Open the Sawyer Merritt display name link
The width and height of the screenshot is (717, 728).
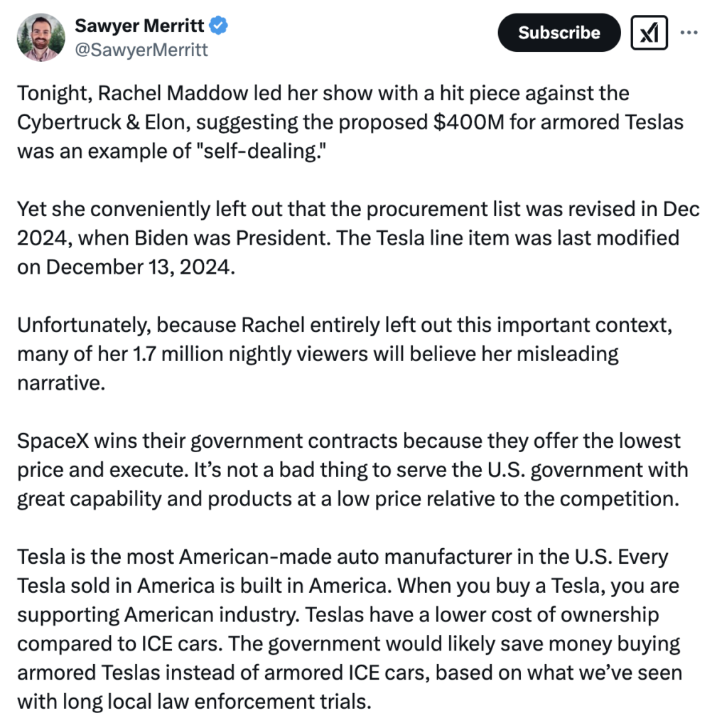point(139,26)
